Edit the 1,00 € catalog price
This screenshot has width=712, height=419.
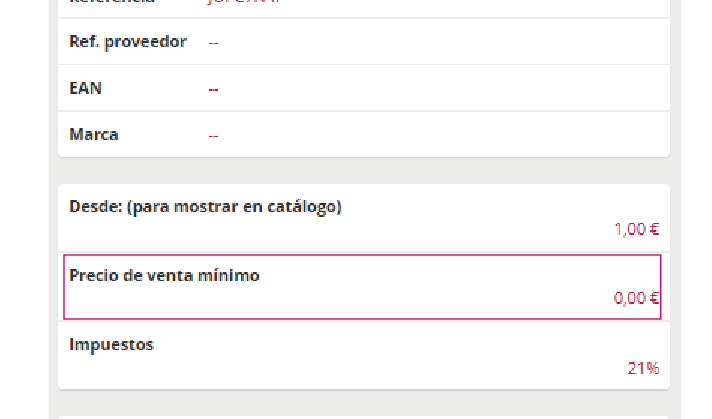click(636, 229)
